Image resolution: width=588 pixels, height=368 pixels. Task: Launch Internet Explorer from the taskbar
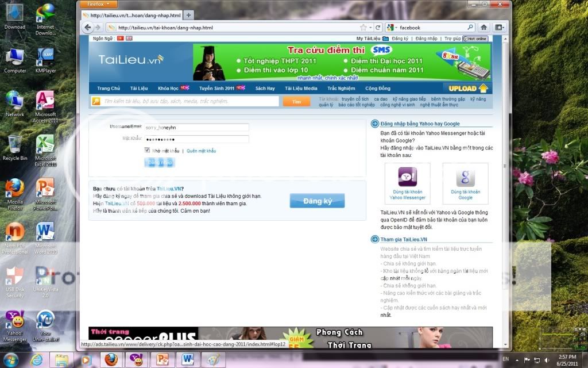[37, 360]
